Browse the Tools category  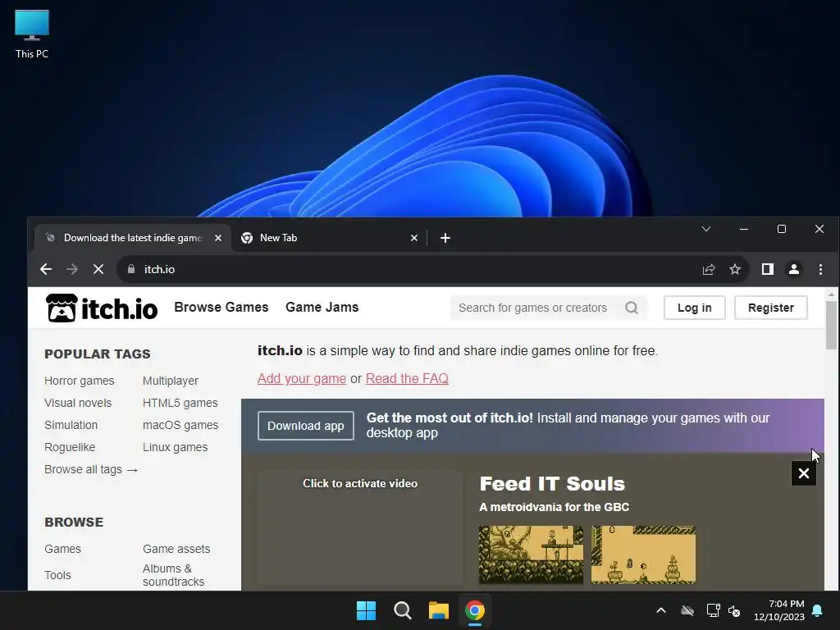pyautogui.click(x=57, y=575)
